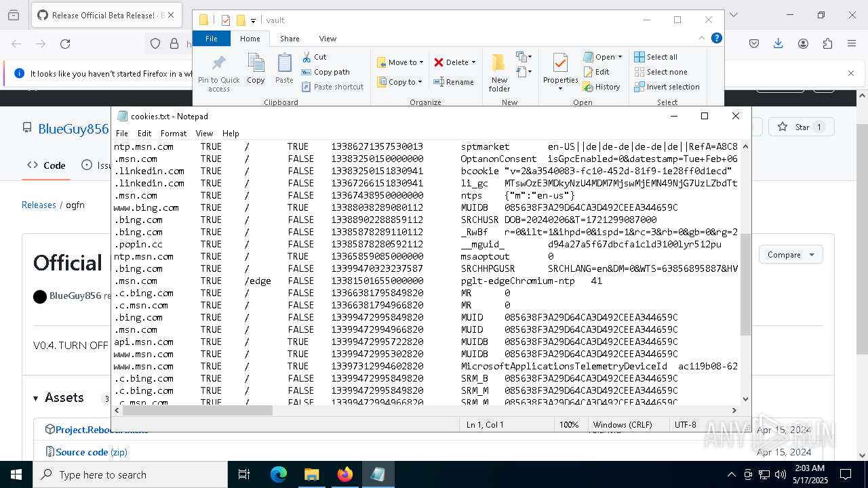Open File Explorer from taskbar

311,474
